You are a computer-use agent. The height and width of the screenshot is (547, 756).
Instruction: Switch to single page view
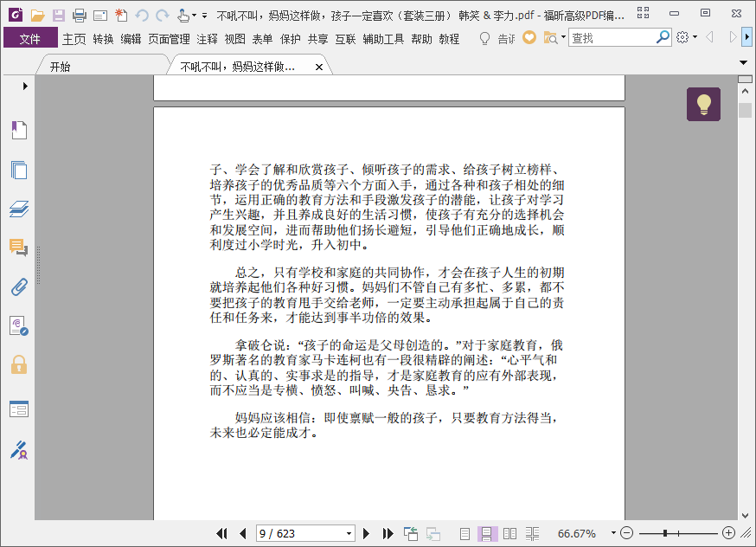(464, 533)
